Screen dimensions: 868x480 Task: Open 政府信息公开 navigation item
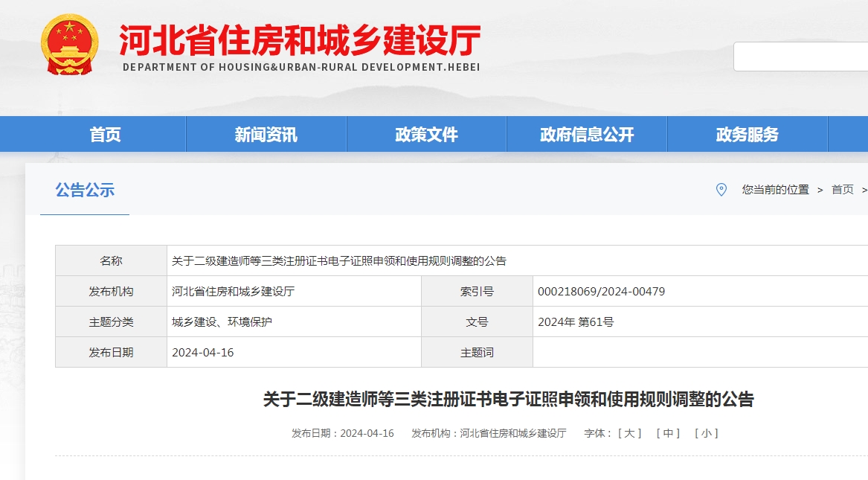(585, 134)
